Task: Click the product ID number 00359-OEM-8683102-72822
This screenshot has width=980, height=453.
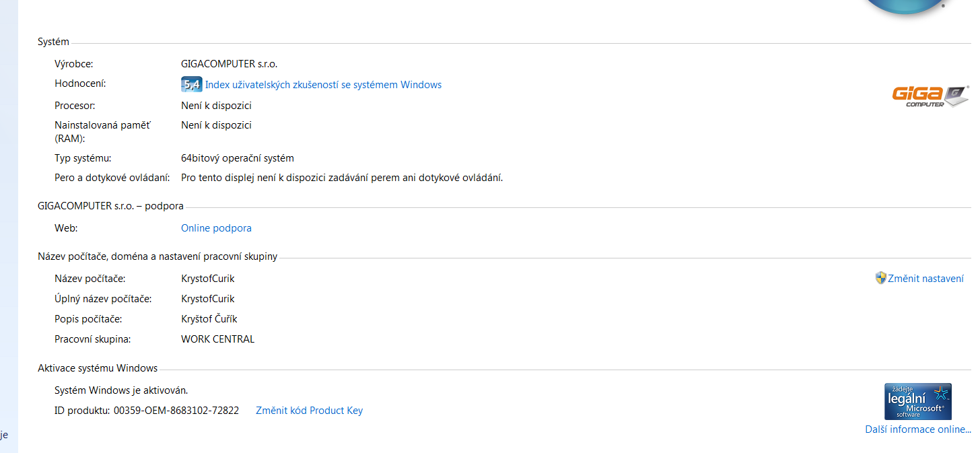Action: [176, 411]
